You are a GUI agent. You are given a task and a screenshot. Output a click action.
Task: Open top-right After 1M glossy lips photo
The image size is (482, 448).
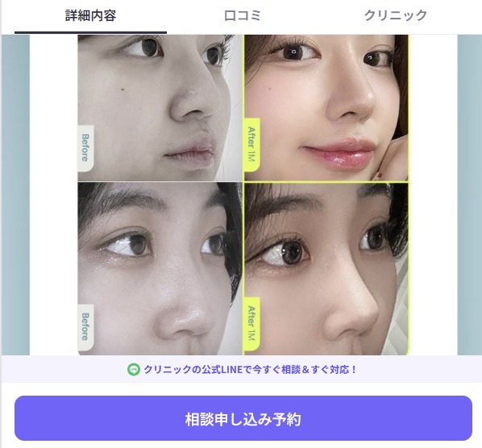click(x=326, y=107)
